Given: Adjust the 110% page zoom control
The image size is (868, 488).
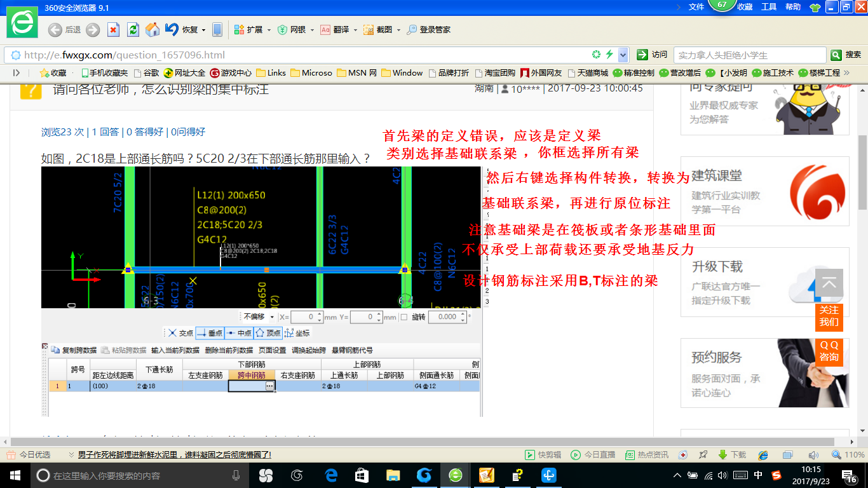Looking at the screenshot, I should (x=849, y=455).
